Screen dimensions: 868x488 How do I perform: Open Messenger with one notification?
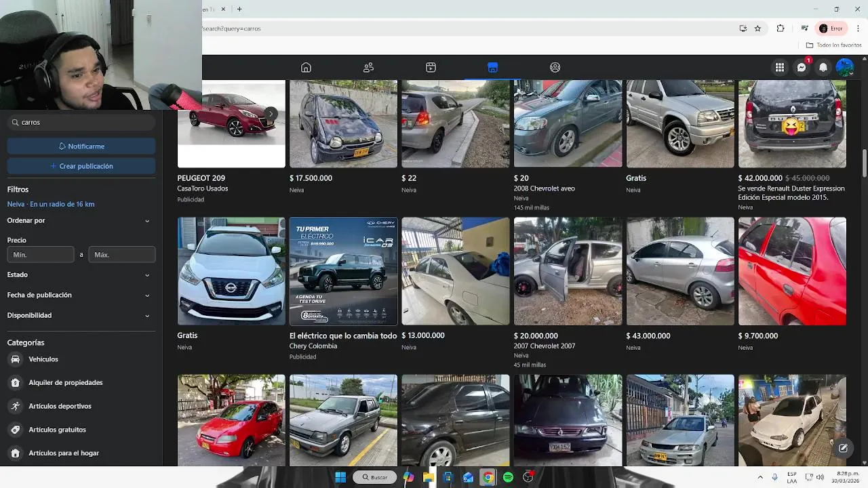802,67
